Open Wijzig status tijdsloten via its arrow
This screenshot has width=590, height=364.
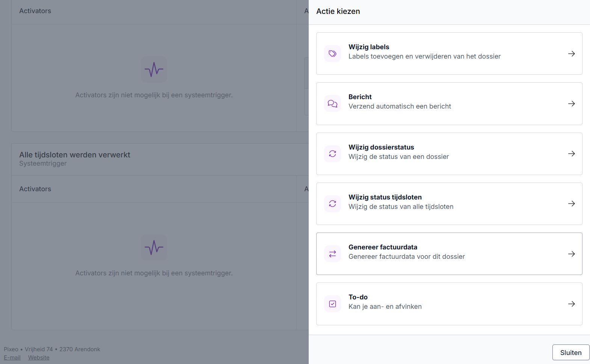click(571, 204)
